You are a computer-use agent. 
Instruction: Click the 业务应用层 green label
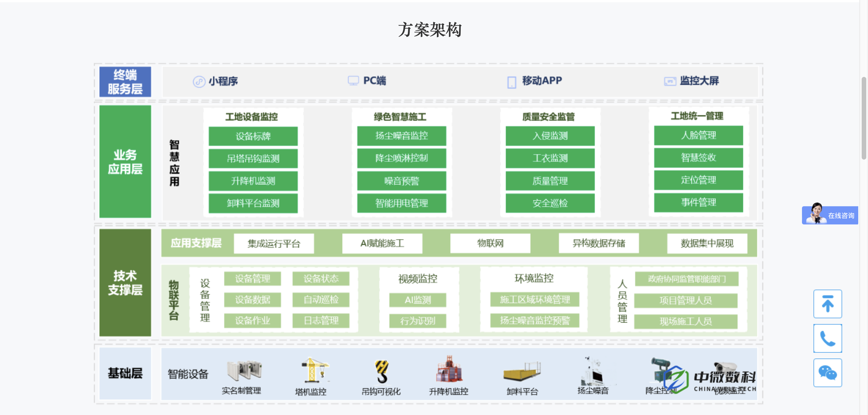click(x=125, y=162)
